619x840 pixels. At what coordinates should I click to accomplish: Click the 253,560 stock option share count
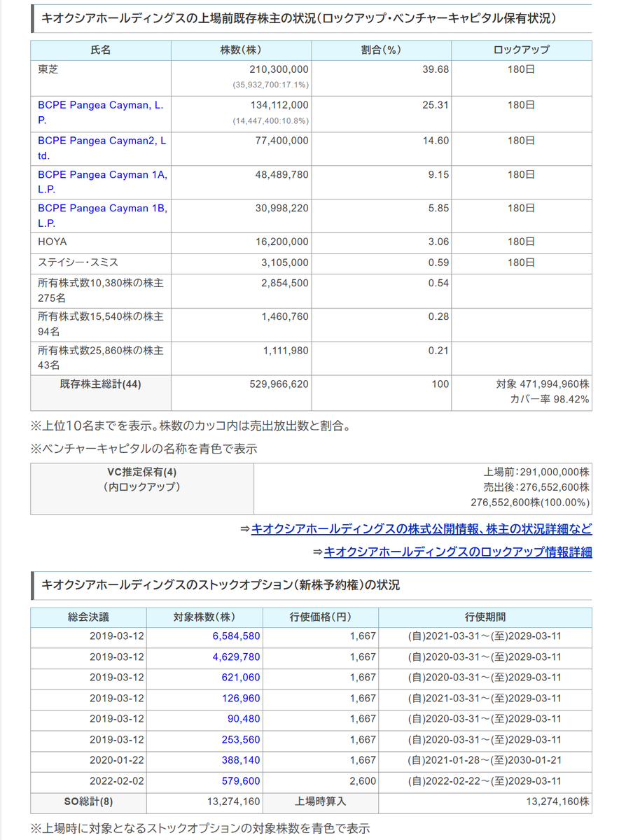242,739
